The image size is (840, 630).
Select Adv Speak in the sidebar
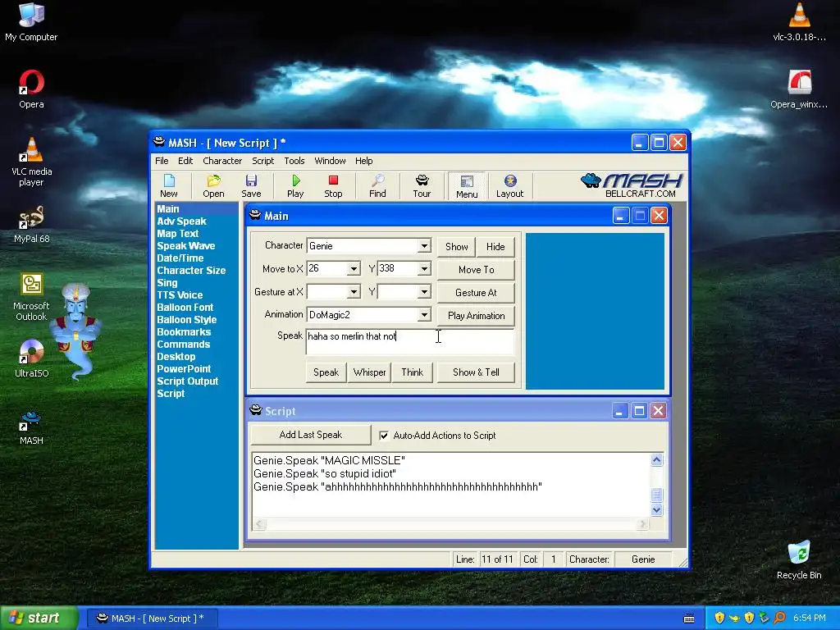181,221
